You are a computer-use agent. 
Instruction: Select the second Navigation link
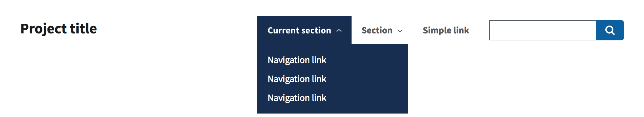pyautogui.click(x=297, y=79)
